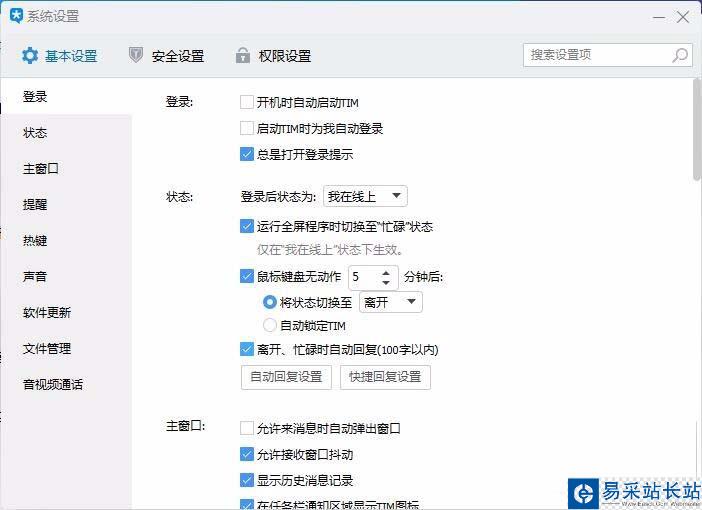Close the 系统设置 window
The image size is (702, 510).
click(683, 17)
